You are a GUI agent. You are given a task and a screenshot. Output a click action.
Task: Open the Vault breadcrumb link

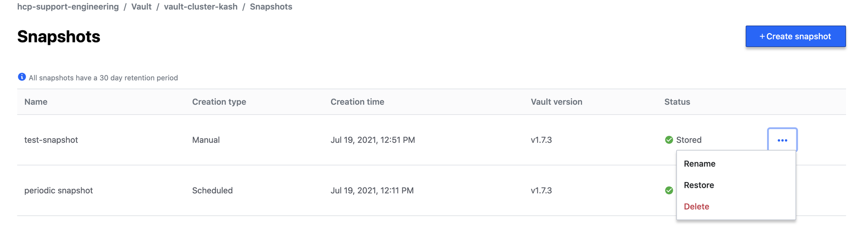[x=141, y=7]
